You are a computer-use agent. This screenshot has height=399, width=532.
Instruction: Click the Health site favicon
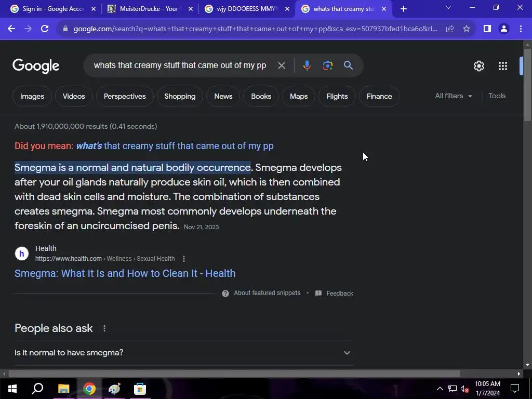click(x=22, y=254)
